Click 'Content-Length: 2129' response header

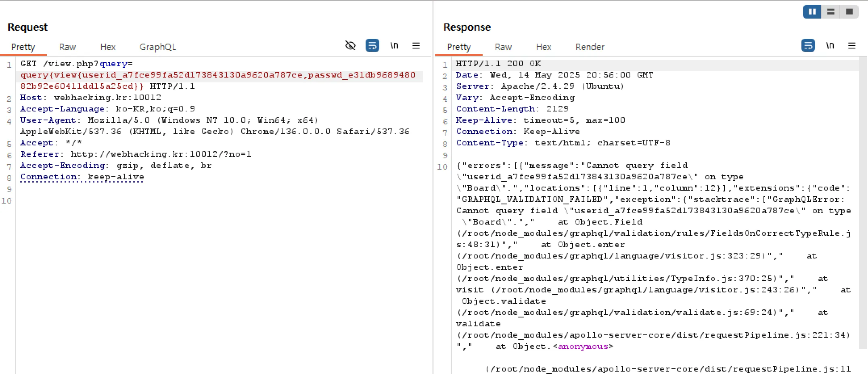coord(512,109)
